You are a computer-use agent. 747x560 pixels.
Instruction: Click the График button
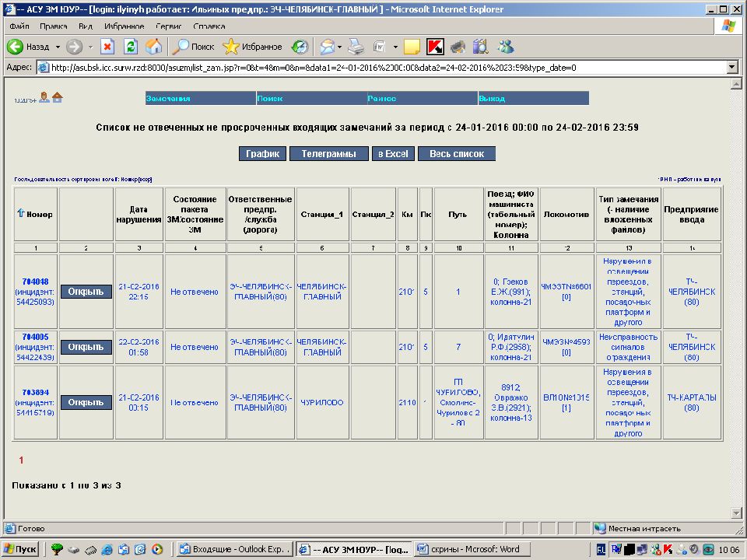tap(262, 154)
